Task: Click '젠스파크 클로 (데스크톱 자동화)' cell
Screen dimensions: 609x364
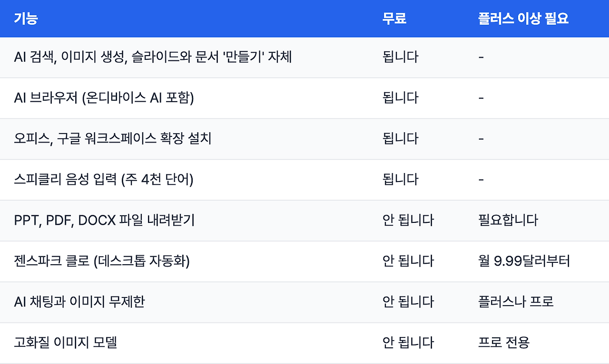Action: click(x=102, y=261)
